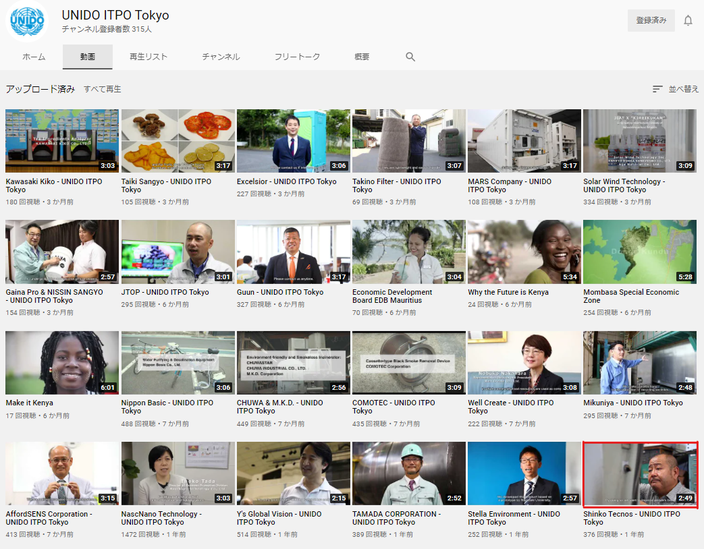Click the Economic Development Board EDB Mauritius title
This screenshot has width=704, height=549.
click(392, 296)
